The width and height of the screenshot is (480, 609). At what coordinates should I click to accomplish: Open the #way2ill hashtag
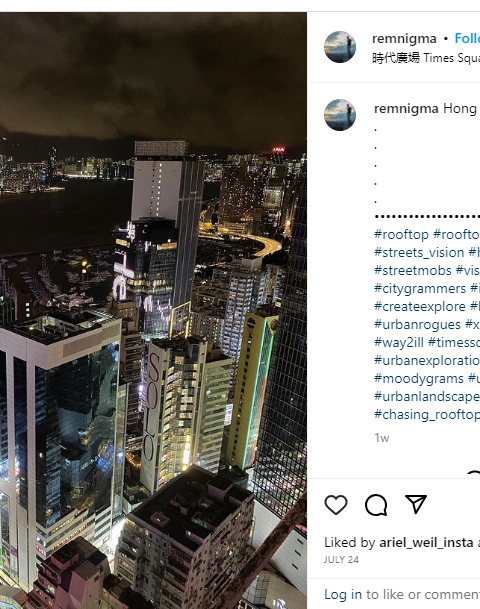399,342
